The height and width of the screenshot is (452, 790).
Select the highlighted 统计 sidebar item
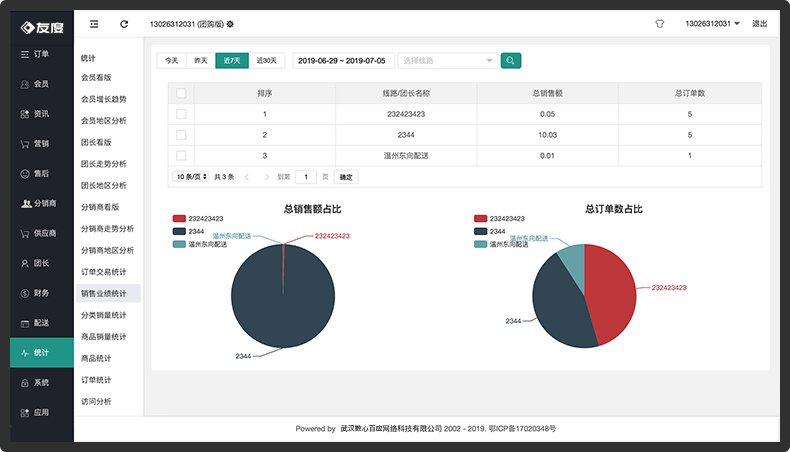[x=42, y=353]
